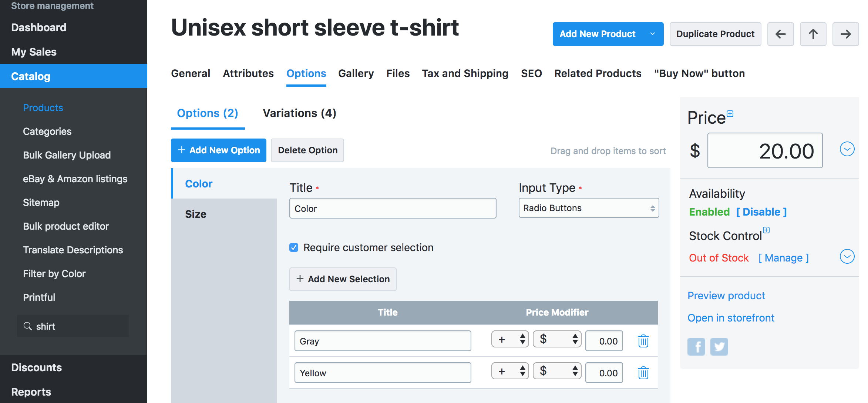Go up one level with up arrow
Screen dimensions: 868x403
(x=813, y=34)
